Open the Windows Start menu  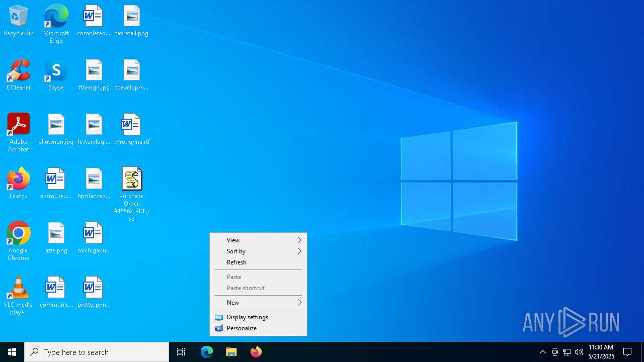point(12,352)
